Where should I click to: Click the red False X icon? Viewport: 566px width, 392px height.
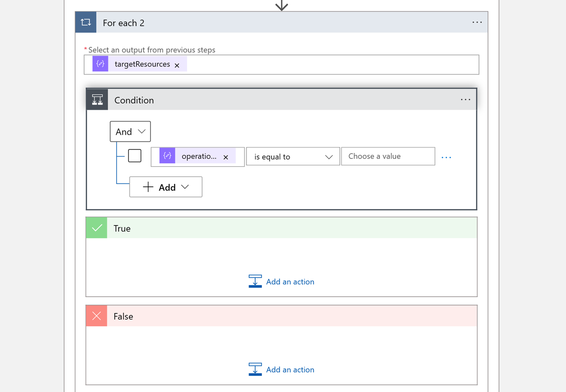click(x=97, y=316)
